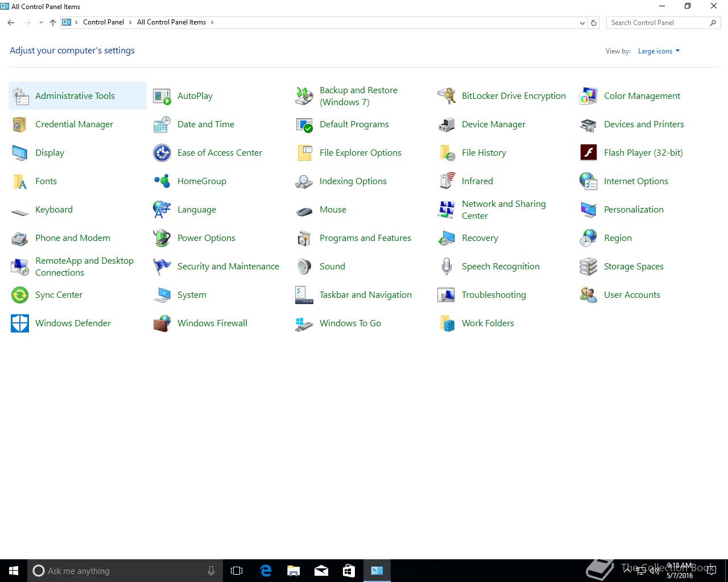Click the BitLocker Drive Encryption icon

click(446, 96)
